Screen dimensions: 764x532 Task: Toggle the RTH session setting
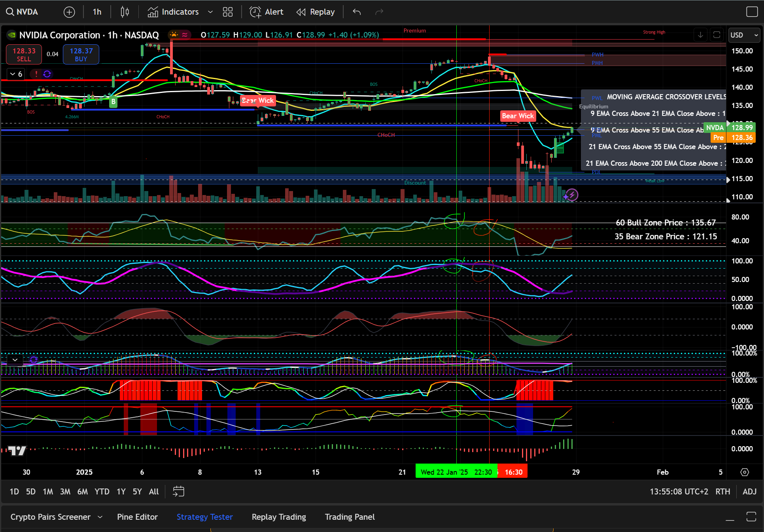723,492
